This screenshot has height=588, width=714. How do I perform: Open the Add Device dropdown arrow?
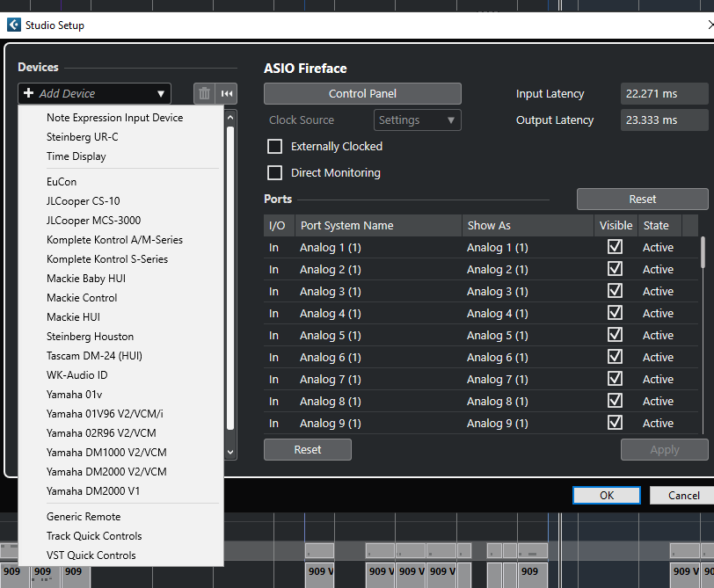tap(161, 94)
